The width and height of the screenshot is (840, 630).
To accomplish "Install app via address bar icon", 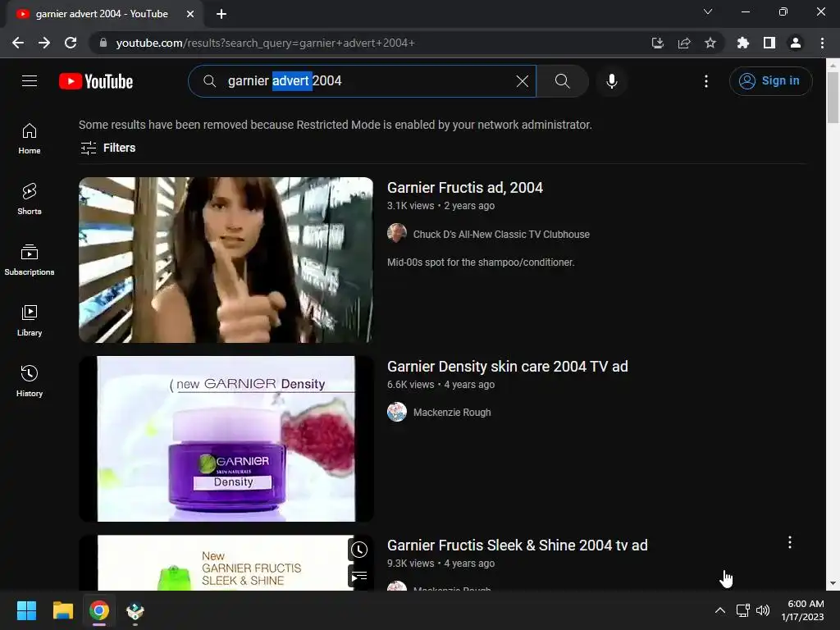I will click(657, 43).
